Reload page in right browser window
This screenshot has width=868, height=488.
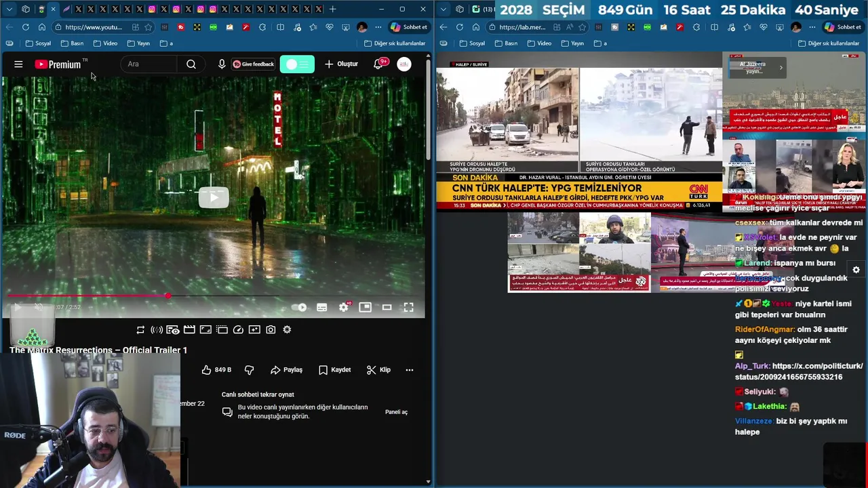click(459, 27)
